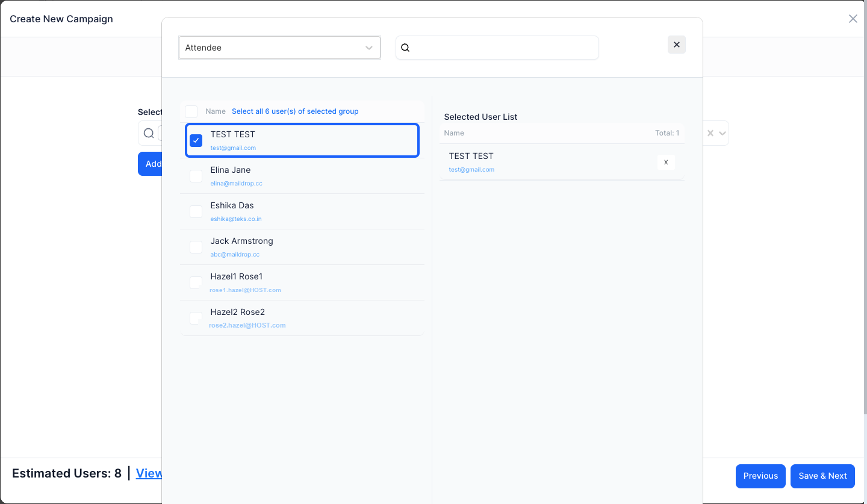This screenshot has width=867, height=504.
Task: Click the abc@maildrop.cc email
Action: coord(235,254)
